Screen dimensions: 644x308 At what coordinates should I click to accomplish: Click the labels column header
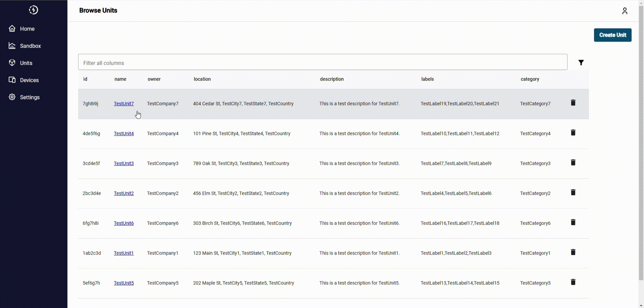coord(428,79)
